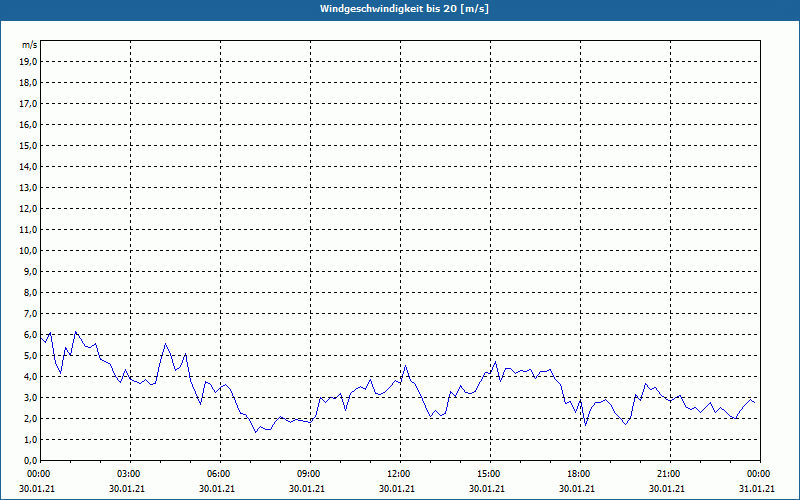Select the "6,0" y-axis label
The image size is (800, 500).
[x=30, y=335]
